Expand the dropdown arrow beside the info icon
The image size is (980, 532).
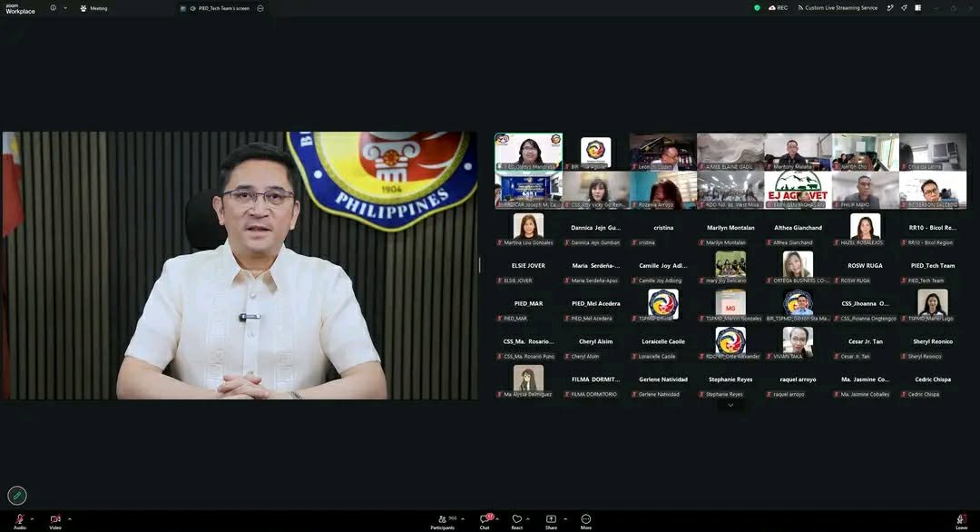(65, 8)
